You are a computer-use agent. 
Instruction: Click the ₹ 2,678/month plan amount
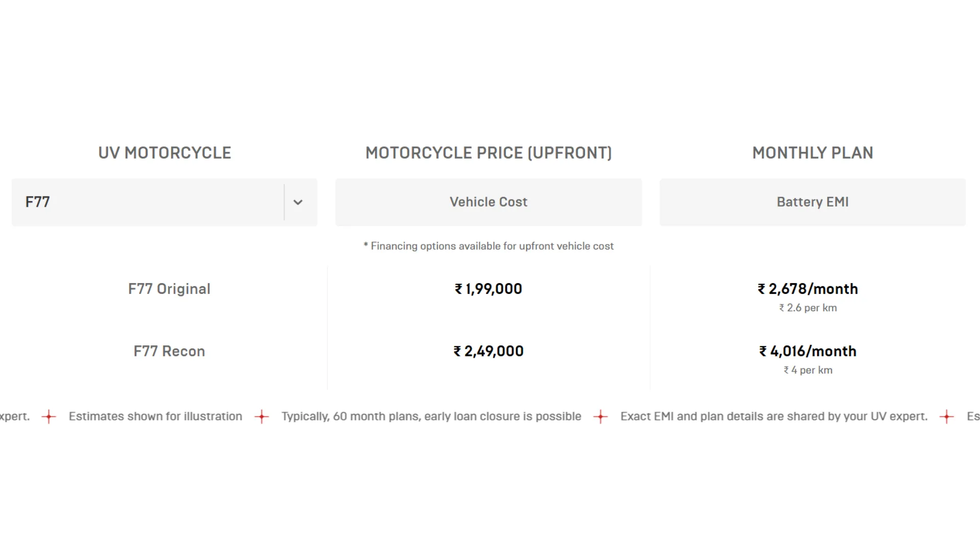808,289
